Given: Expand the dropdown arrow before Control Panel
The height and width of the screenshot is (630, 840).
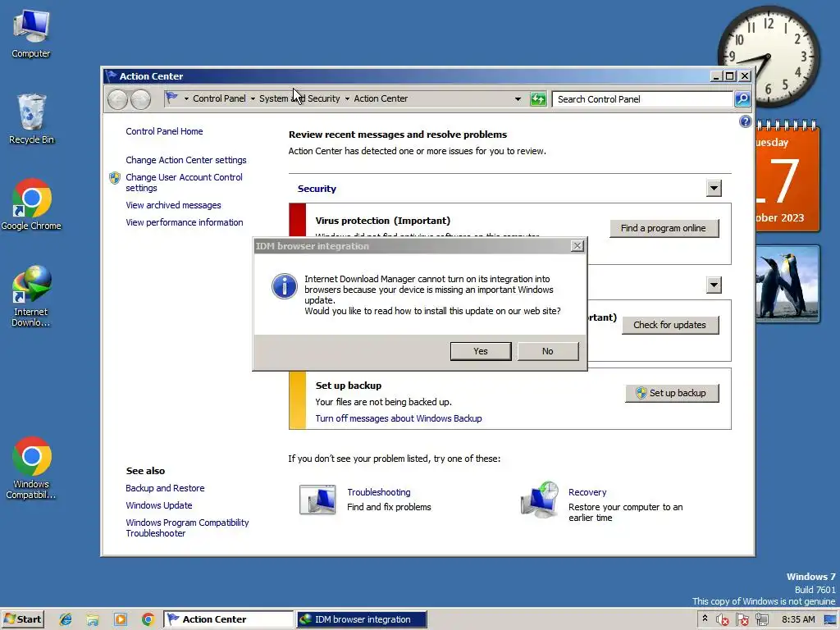Looking at the screenshot, I should 186,99.
